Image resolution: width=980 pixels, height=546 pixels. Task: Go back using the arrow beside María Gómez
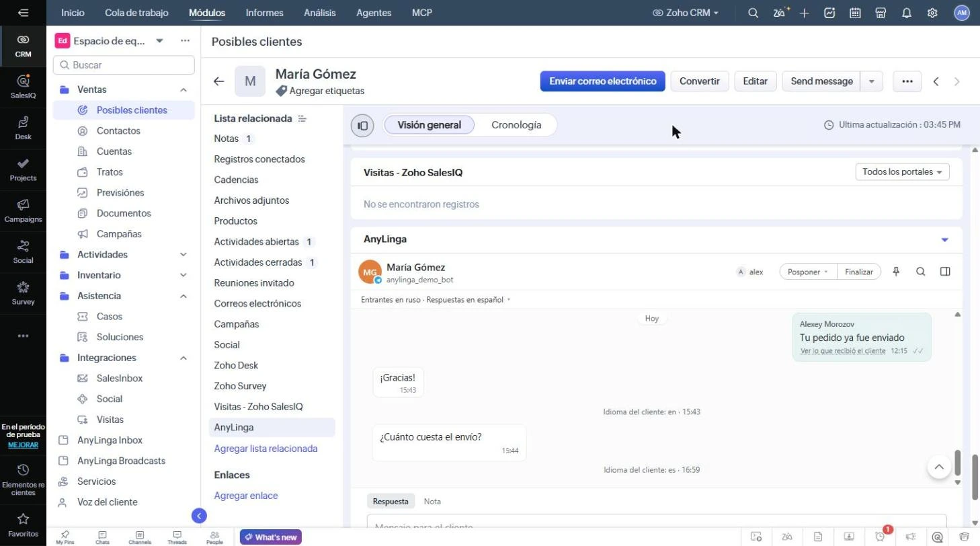point(218,81)
